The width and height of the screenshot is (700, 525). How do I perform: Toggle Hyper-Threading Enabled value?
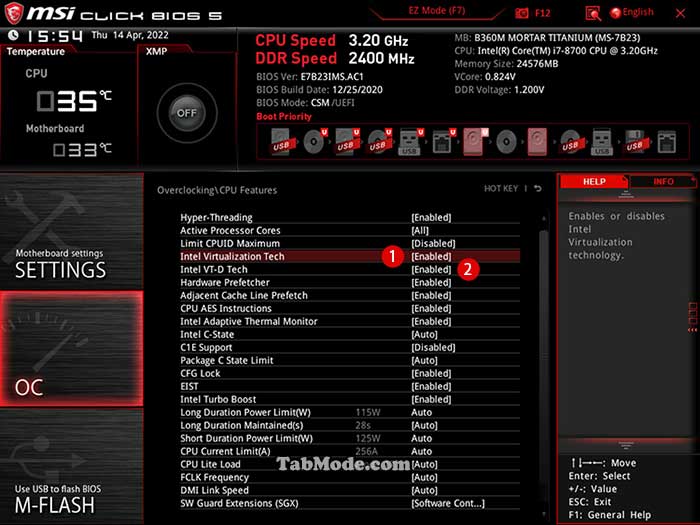(431, 217)
